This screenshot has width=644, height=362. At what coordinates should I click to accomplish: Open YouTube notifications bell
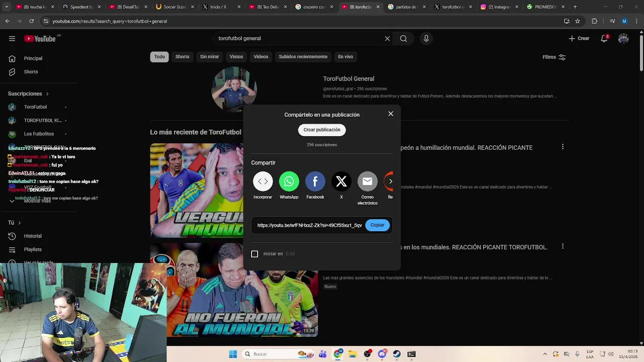(x=604, y=39)
